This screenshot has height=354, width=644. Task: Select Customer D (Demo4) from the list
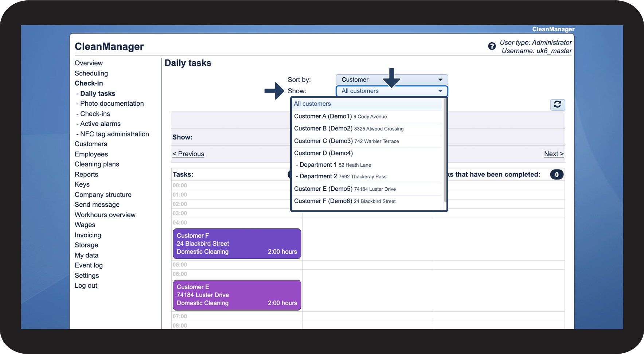pos(367,153)
